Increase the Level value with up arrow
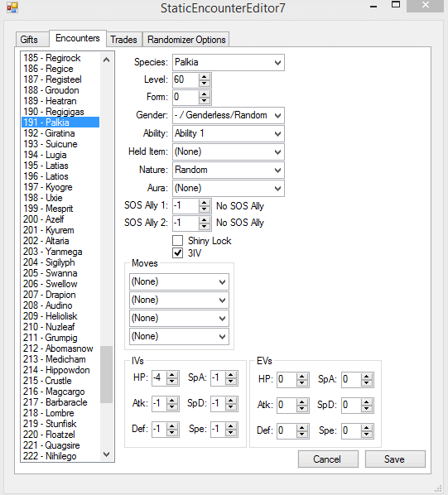This screenshot has width=448, height=495. (x=205, y=77)
